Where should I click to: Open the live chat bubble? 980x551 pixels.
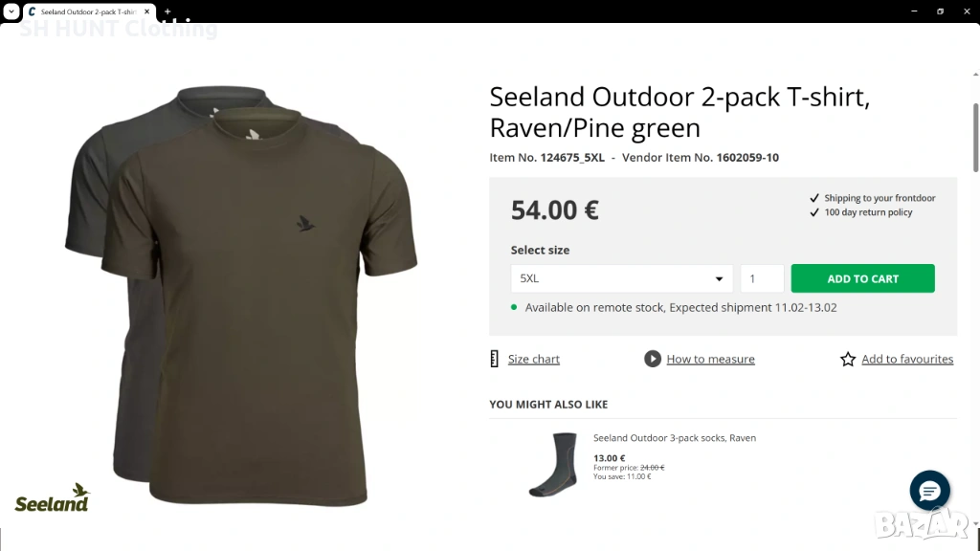(x=929, y=491)
